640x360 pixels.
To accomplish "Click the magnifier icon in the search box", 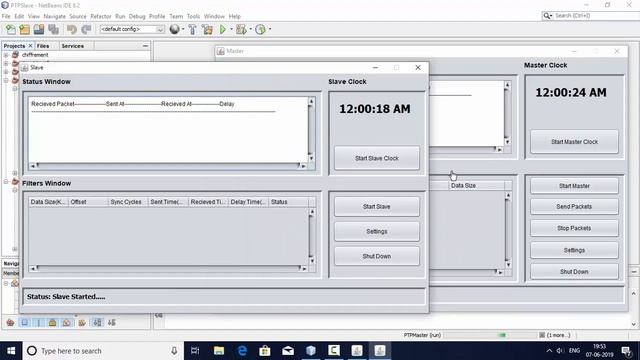I will (x=547, y=16).
